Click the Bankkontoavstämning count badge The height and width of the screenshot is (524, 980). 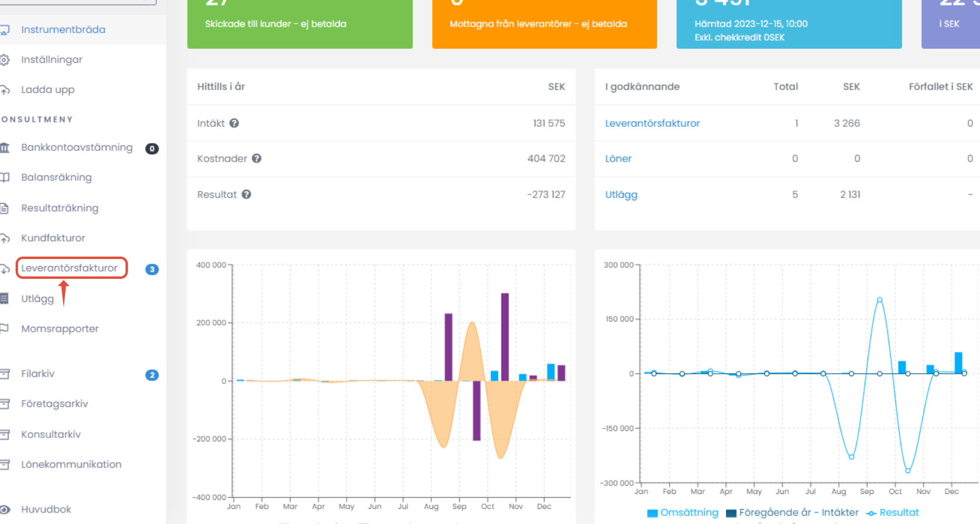click(152, 148)
